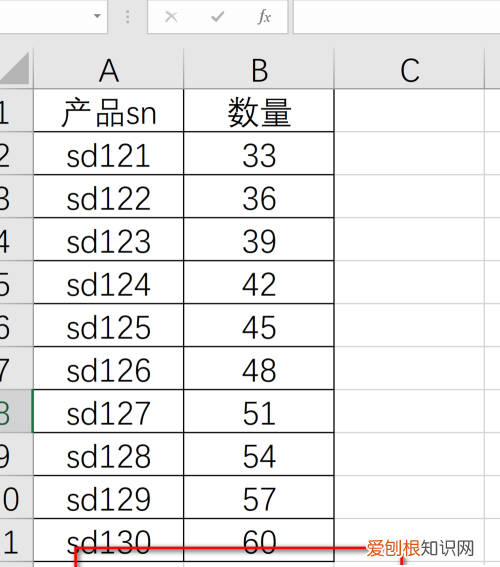
Task: Click cell containing sd121
Action: 108,154
